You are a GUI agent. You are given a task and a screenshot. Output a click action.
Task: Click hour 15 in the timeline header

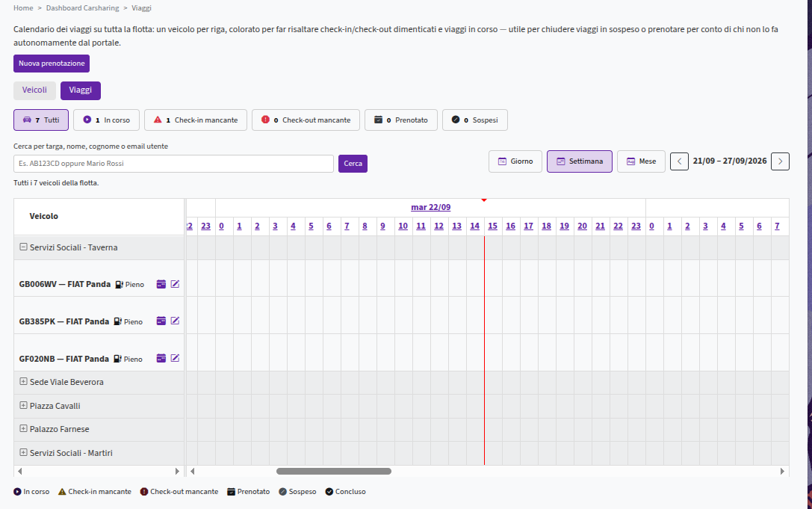click(x=492, y=226)
